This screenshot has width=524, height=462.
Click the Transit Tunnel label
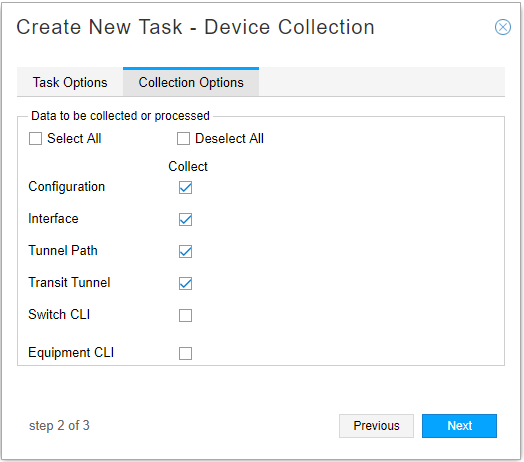click(69, 282)
